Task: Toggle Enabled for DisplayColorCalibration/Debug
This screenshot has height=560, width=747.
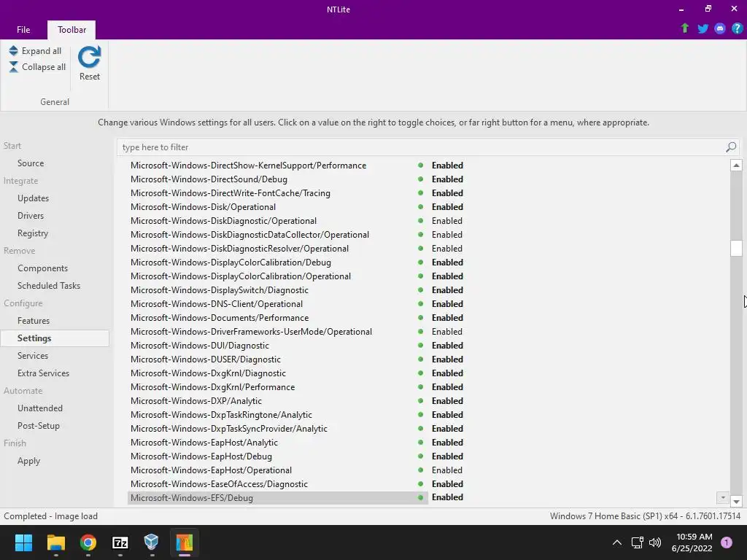Action: tap(447, 262)
